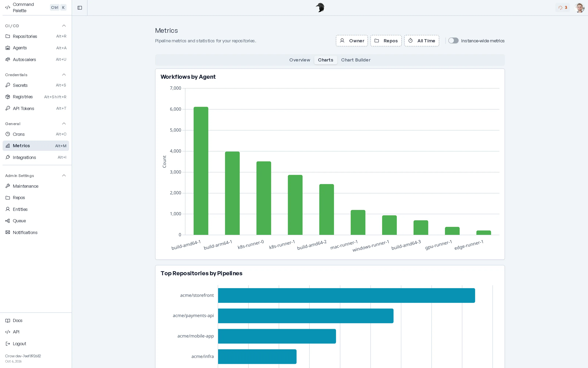Collapse the Credentials section
The width and height of the screenshot is (588, 368).
64,75
